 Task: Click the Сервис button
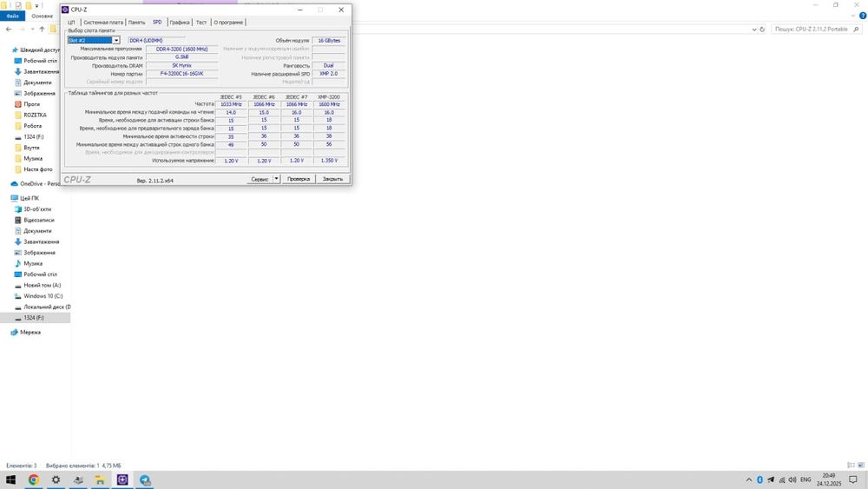point(260,179)
